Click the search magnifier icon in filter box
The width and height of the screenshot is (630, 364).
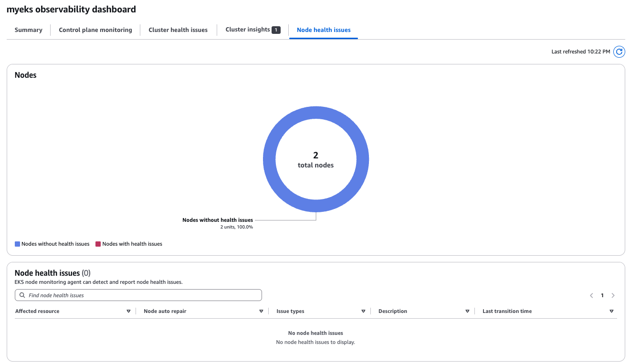pyautogui.click(x=22, y=295)
